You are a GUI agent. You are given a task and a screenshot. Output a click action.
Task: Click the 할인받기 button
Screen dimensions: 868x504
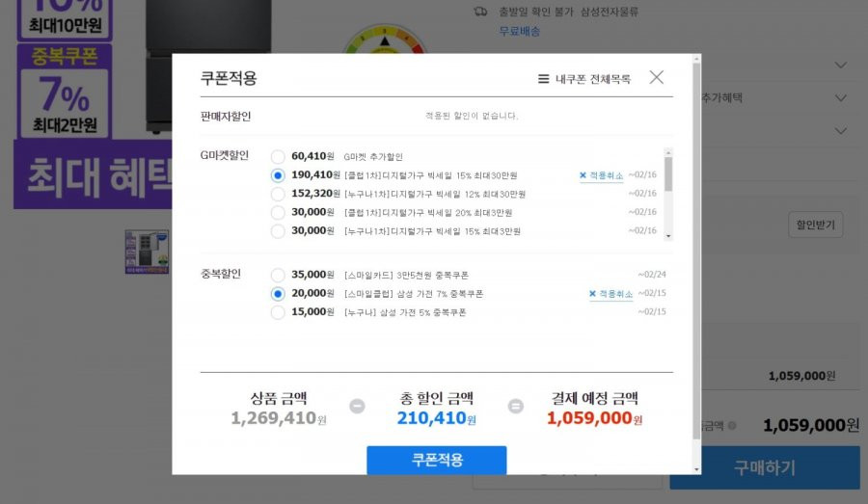(815, 225)
